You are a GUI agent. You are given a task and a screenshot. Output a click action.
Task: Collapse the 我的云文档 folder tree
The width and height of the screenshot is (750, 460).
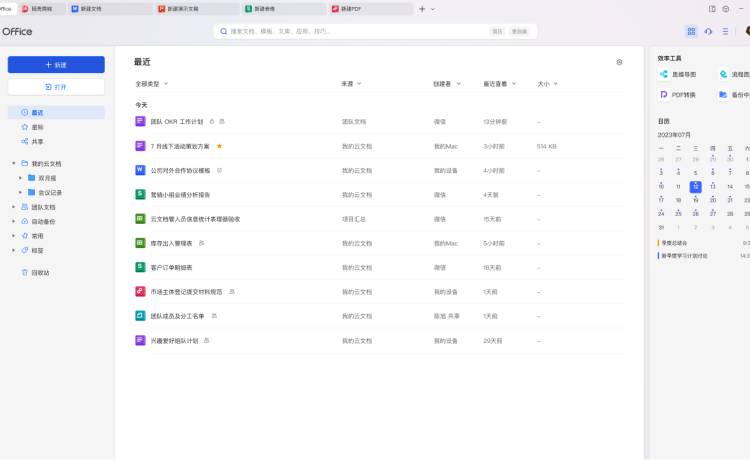pyautogui.click(x=14, y=163)
